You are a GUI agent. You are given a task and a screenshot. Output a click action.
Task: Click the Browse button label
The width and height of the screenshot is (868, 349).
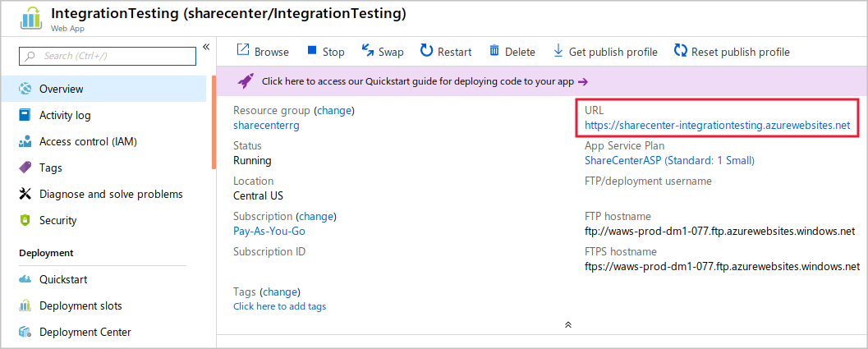coord(271,52)
